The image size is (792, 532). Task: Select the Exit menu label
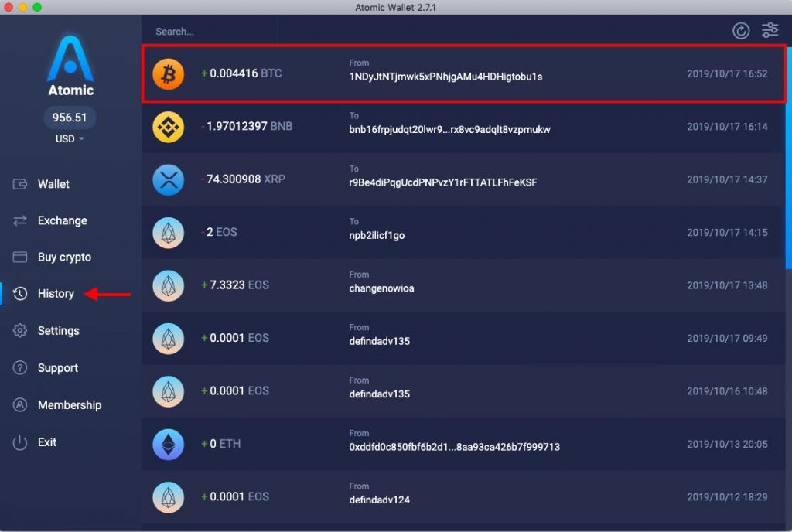click(47, 442)
